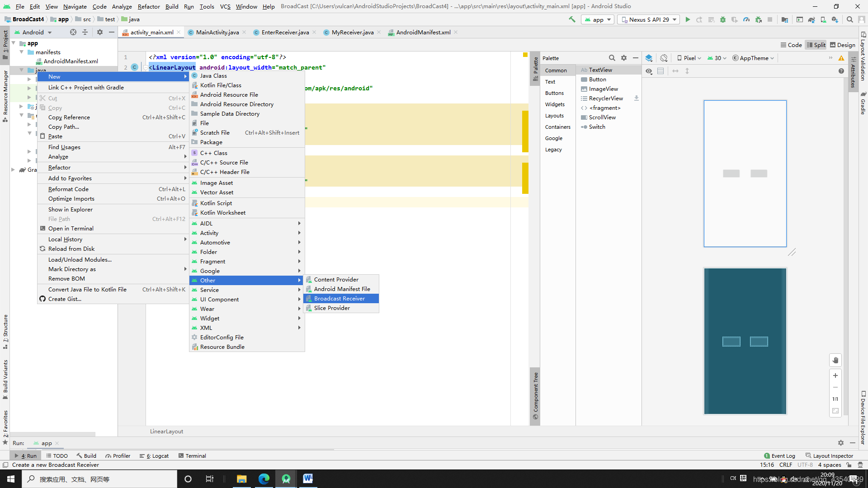Toggle the Gradle side panel
This screenshot has height=488, width=868.
[863, 103]
